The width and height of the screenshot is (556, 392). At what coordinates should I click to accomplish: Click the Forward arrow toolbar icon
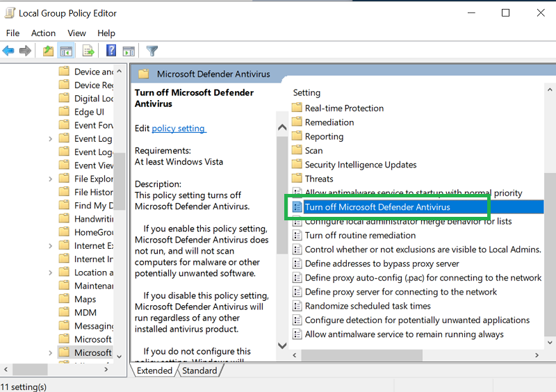[x=25, y=51]
